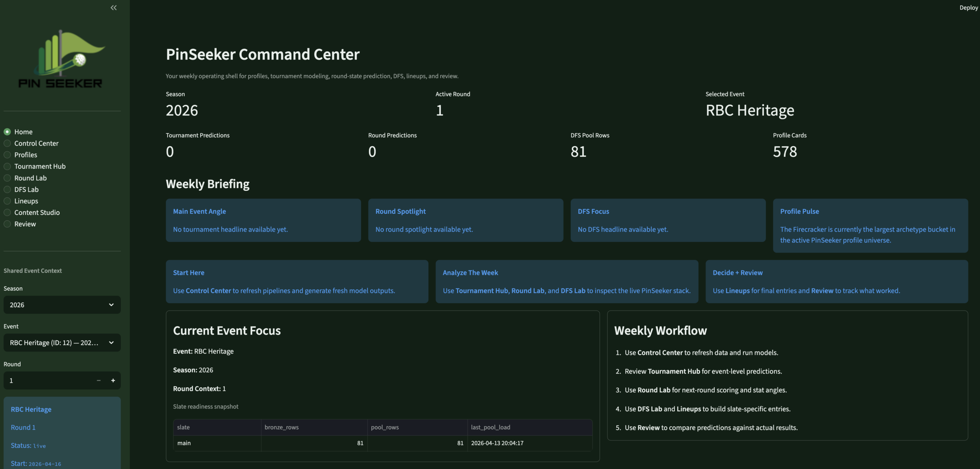
Task: Collapse the sidebar using the double-chevron icon
Action: (x=113, y=8)
